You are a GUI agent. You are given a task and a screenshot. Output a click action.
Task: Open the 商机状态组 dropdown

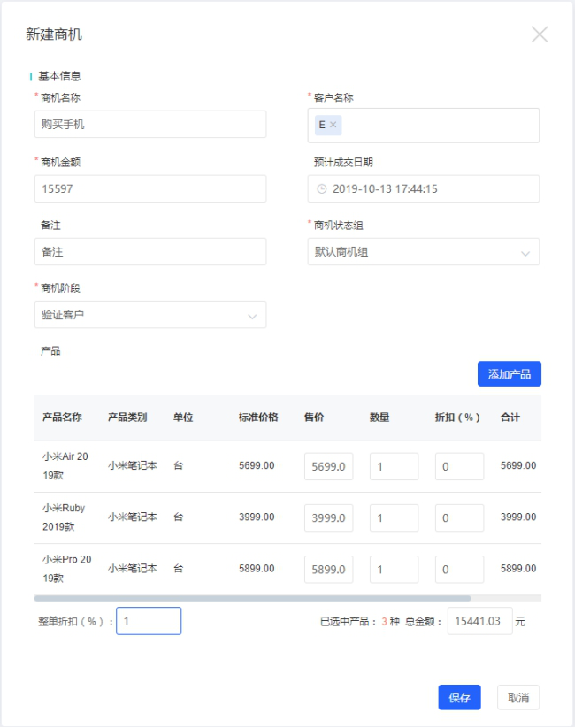click(x=423, y=252)
